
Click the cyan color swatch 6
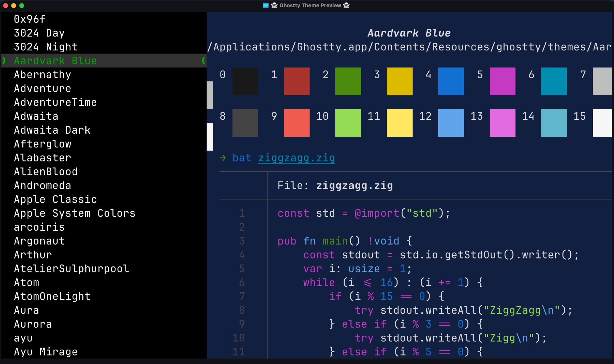tap(554, 81)
